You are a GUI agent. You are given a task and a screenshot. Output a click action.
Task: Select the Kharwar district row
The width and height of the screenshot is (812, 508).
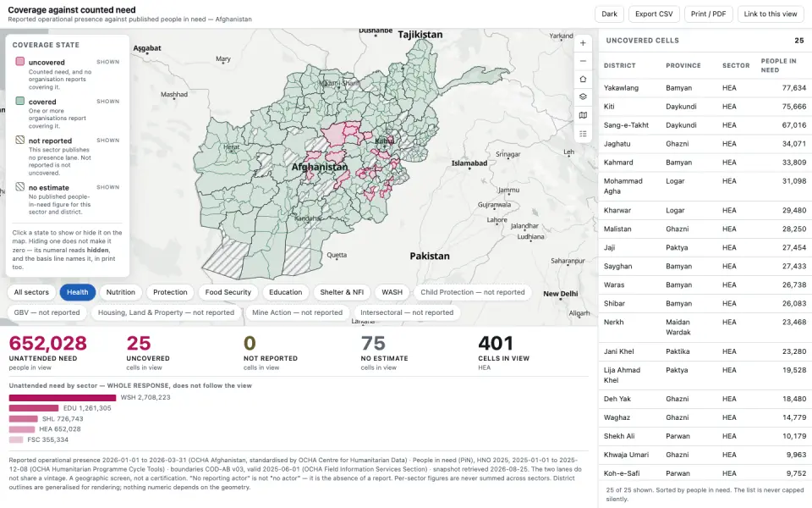pyautogui.click(x=705, y=211)
